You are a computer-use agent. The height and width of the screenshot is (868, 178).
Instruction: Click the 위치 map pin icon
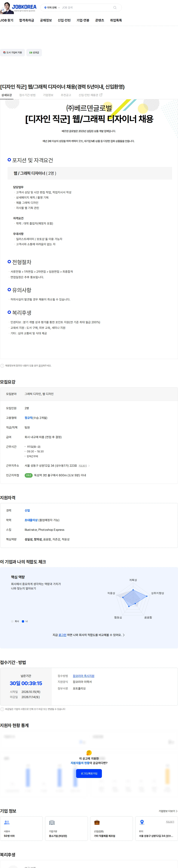pos(142,822)
